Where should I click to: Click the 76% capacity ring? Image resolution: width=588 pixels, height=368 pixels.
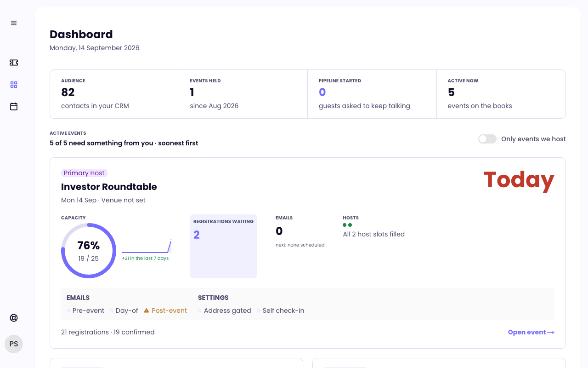(x=89, y=251)
